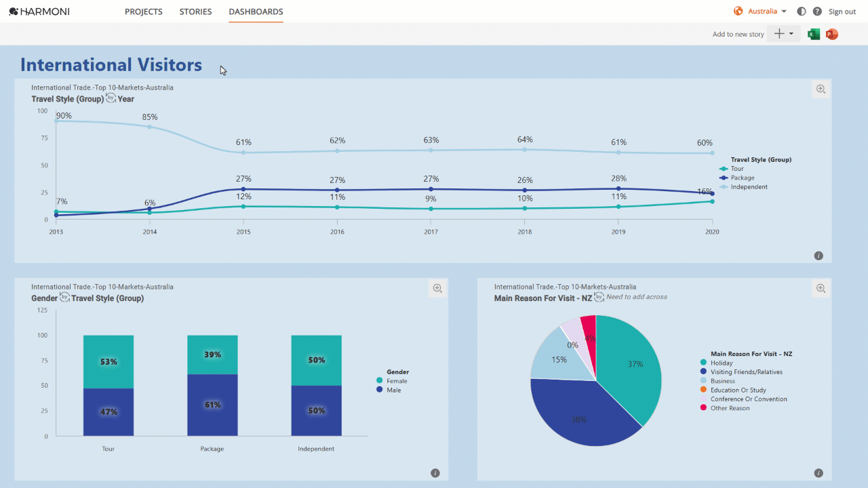Open the Australia region dropdown
868x488 pixels.
coord(767,12)
